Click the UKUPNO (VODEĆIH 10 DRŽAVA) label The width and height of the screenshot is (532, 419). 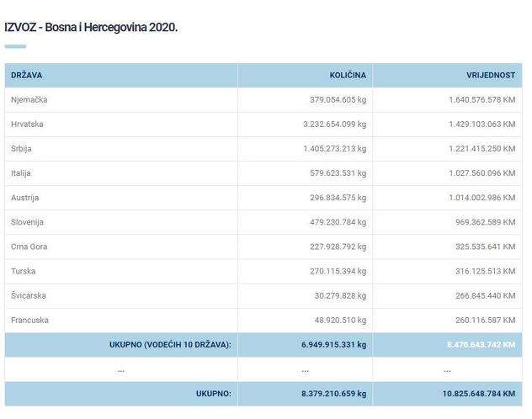170,345
